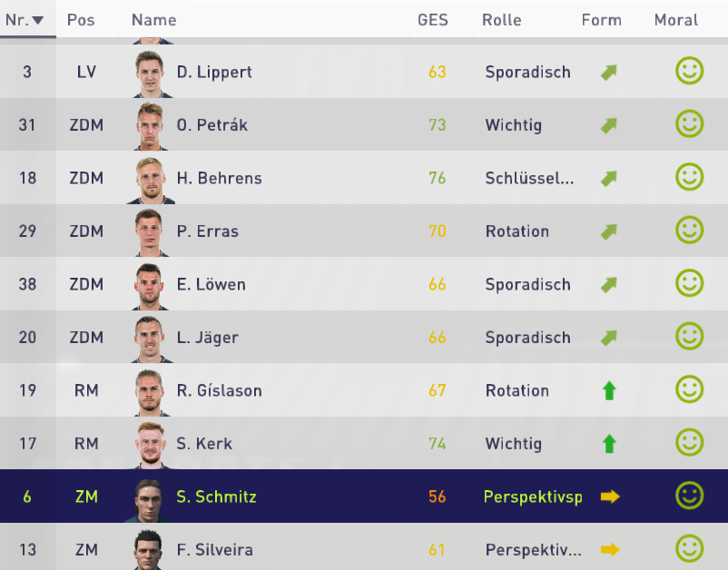Sort by the Nr. column arrow
Screen dimensions: 728x570
point(37,20)
